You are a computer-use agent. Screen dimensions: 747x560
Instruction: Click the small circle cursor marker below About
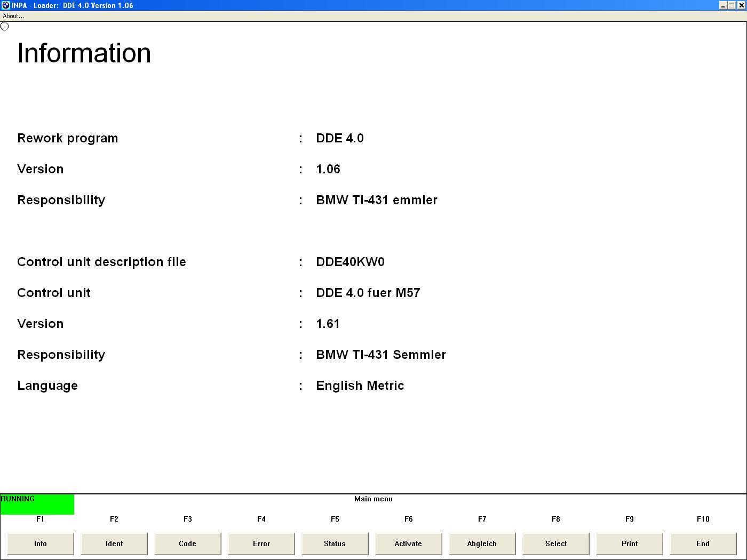pos(4,26)
